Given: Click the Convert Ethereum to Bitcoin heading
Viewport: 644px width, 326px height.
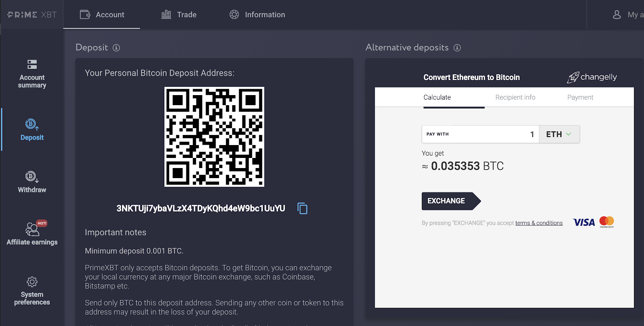Looking at the screenshot, I should coord(471,77).
